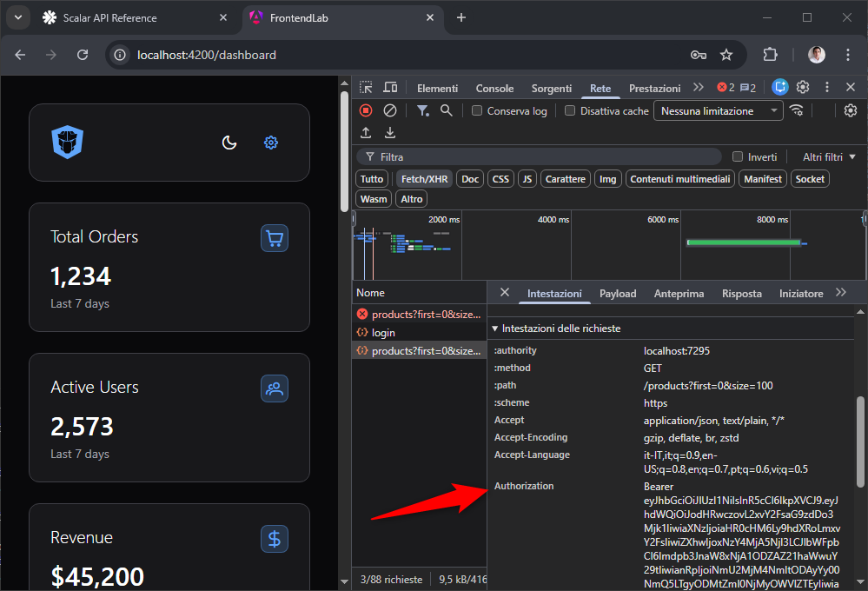The height and width of the screenshot is (591, 868).
Task: Stop recording network log
Action: click(366, 110)
